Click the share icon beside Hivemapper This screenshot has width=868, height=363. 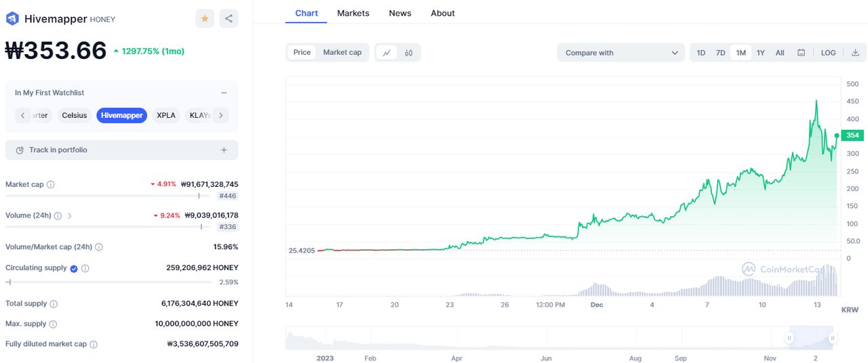[x=229, y=19]
